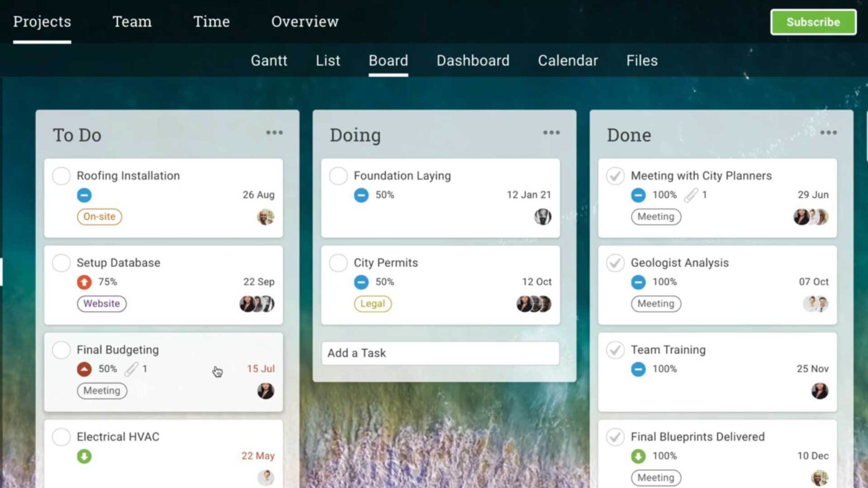Click the Website tag on Setup Database
The width and height of the screenshot is (868, 488).
coord(102,303)
